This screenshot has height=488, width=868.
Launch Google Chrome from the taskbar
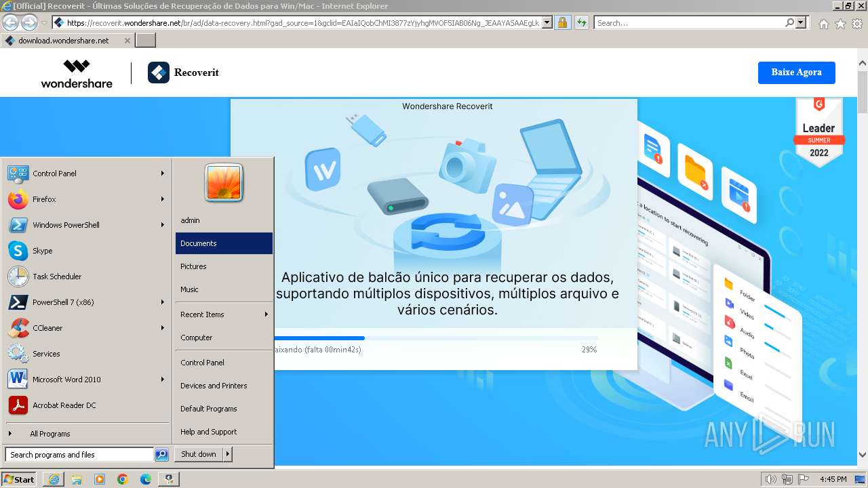[123, 479]
